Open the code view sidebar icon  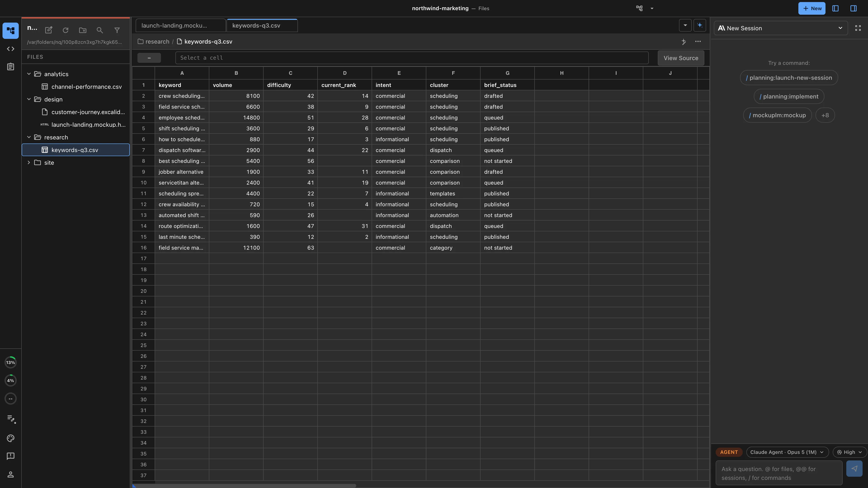point(10,49)
